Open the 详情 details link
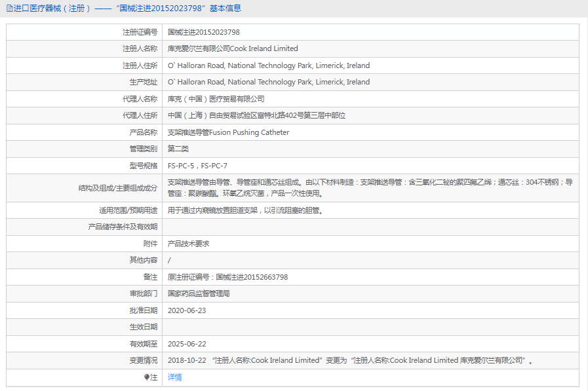 tap(174, 377)
